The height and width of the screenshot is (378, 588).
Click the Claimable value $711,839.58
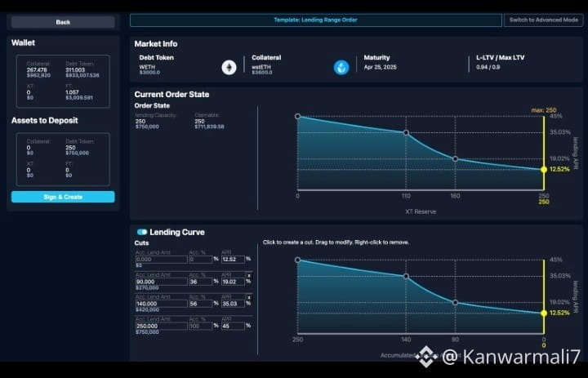[x=209, y=127]
